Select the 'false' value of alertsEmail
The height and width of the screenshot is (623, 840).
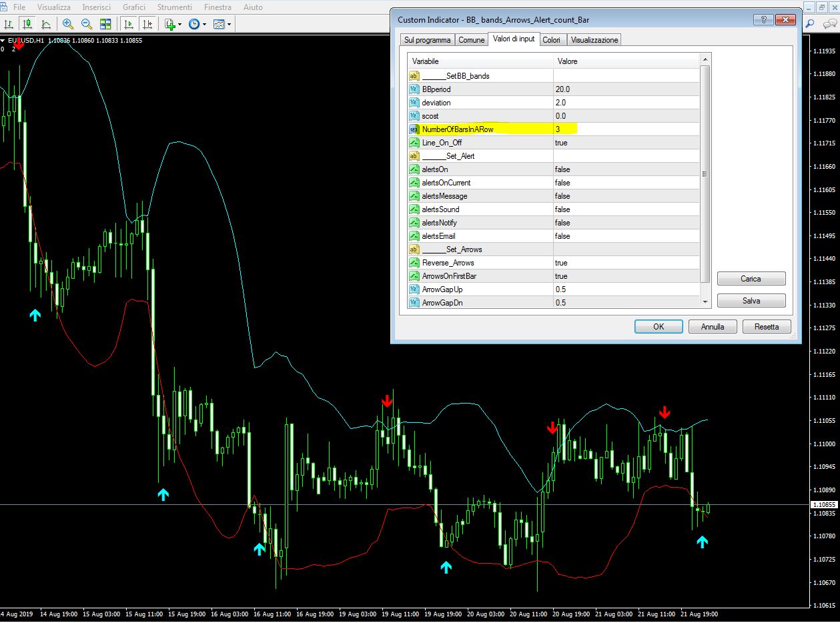562,236
